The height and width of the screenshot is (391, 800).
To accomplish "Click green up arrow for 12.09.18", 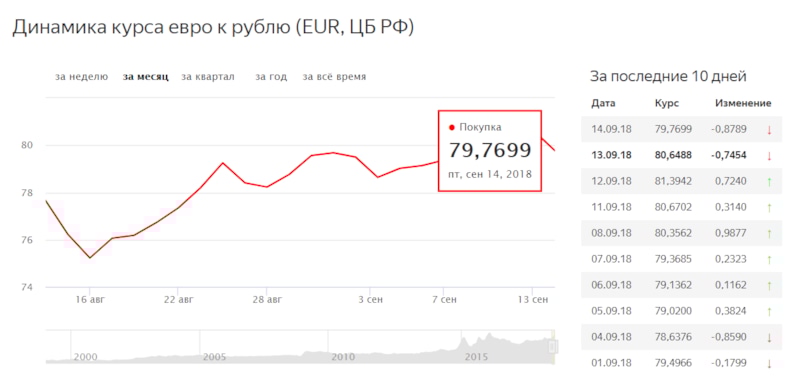I will point(769,182).
